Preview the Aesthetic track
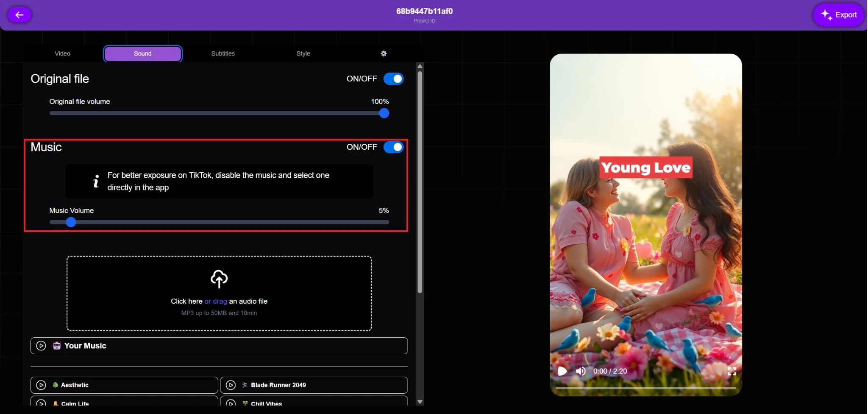Screen dimensions: 868x414 (41, 385)
